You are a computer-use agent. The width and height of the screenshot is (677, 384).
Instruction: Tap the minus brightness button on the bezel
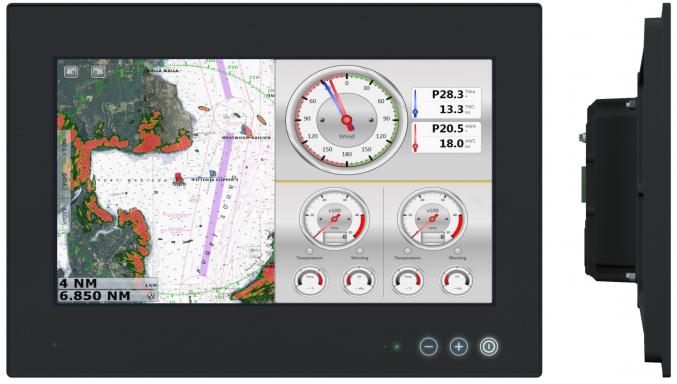(x=428, y=346)
